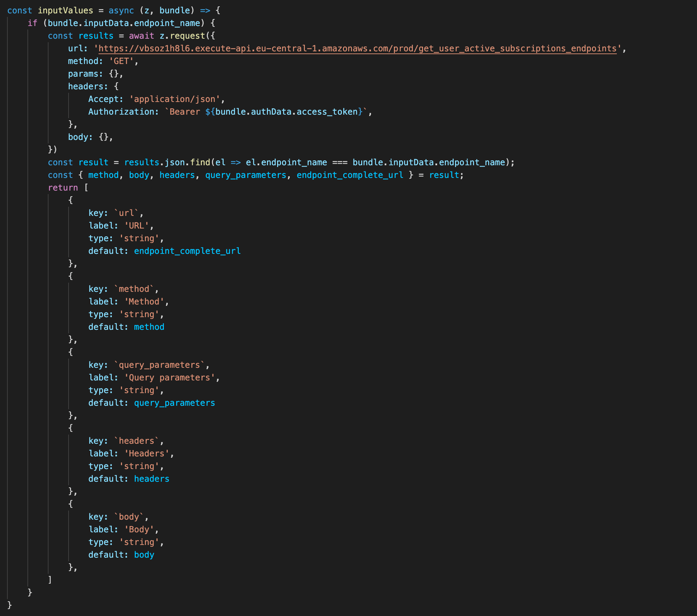Click 'default: headers' value

152,479
